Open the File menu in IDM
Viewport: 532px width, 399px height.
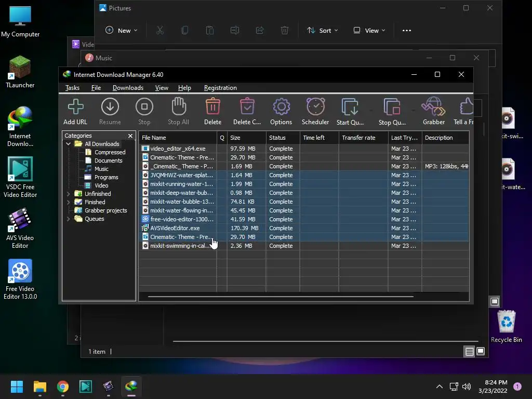(96, 88)
